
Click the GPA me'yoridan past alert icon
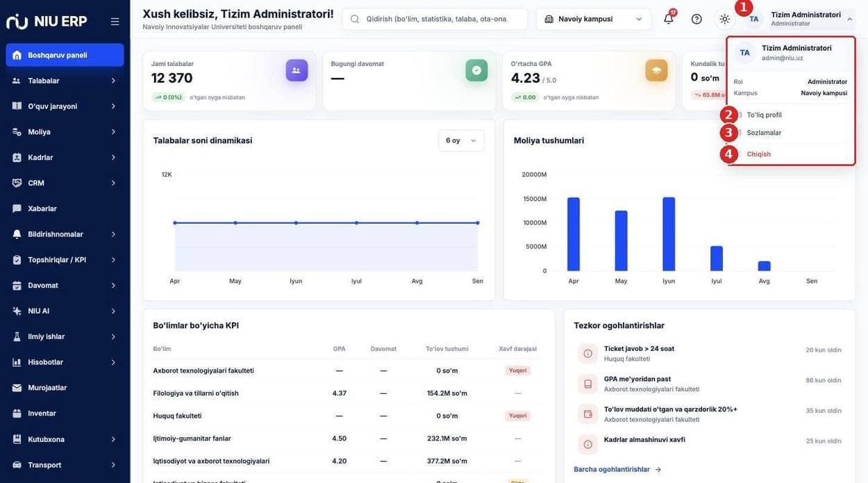588,384
